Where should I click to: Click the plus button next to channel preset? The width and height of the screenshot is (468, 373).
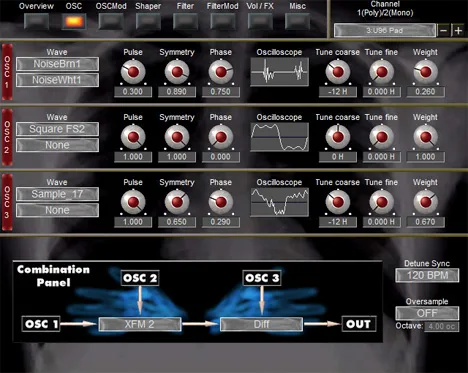coord(458,31)
